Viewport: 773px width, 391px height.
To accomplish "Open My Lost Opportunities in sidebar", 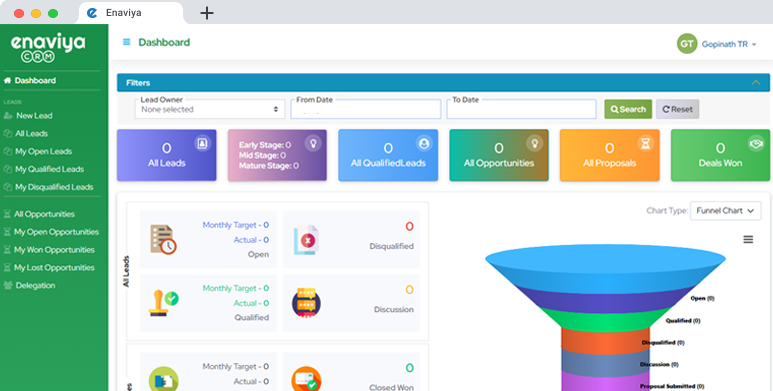I will [x=49, y=267].
